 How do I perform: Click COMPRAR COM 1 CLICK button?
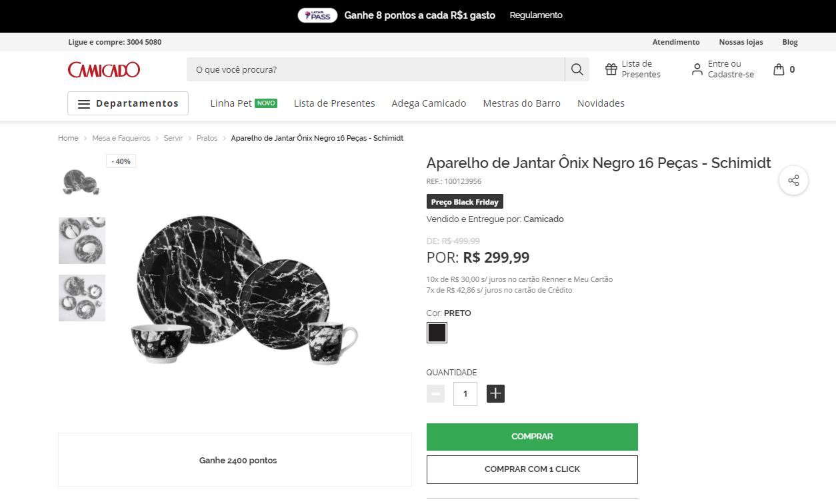pos(532,469)
